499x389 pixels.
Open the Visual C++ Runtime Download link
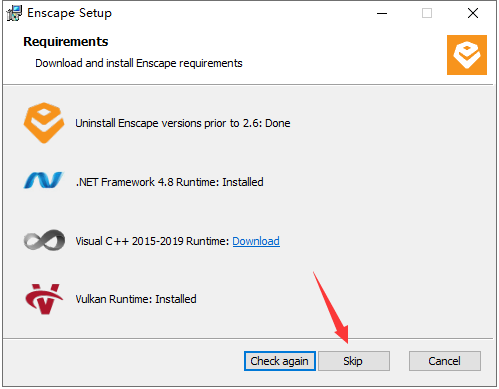(x=256, y=241)
